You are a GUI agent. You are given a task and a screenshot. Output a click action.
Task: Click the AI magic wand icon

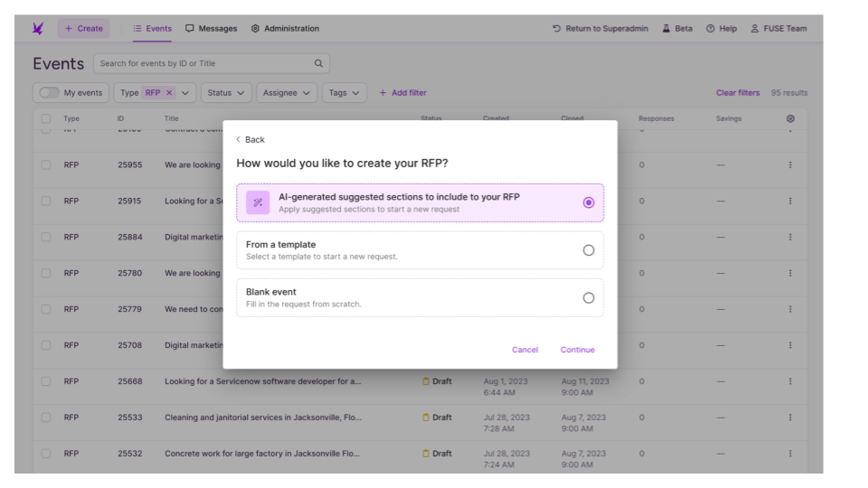(258, 203)
